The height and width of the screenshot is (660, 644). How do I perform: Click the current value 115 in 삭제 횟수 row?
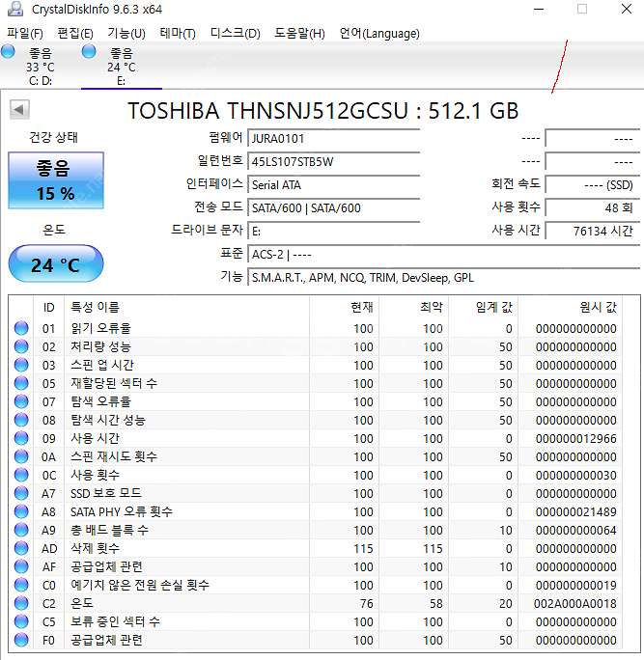[363, 548]
